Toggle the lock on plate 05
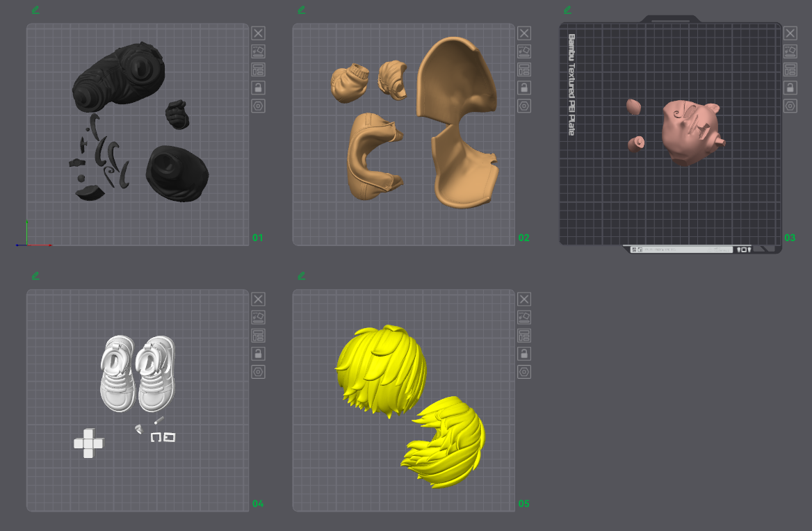 coord(524,354)
